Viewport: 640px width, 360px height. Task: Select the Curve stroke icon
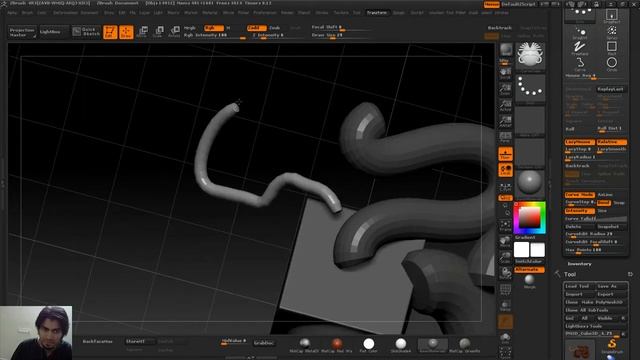coord(580,64)
